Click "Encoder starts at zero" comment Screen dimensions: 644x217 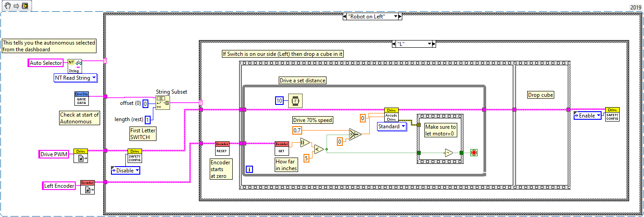click(x=221, y=169)
